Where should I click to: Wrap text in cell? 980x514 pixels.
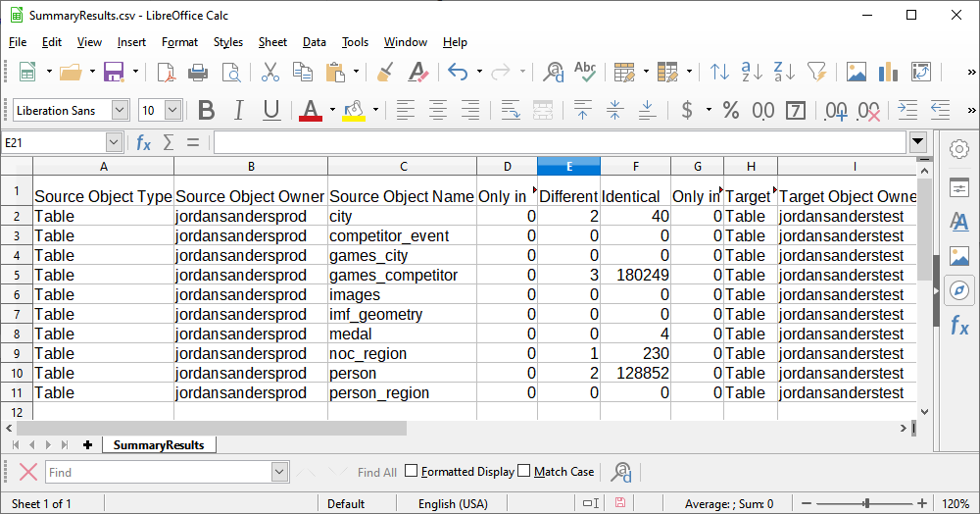pyautogui.click(x=511, y=111)
